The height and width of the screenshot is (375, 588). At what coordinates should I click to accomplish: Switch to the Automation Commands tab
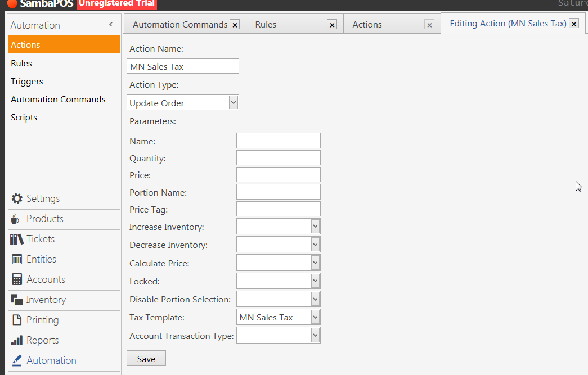(180, 25)
